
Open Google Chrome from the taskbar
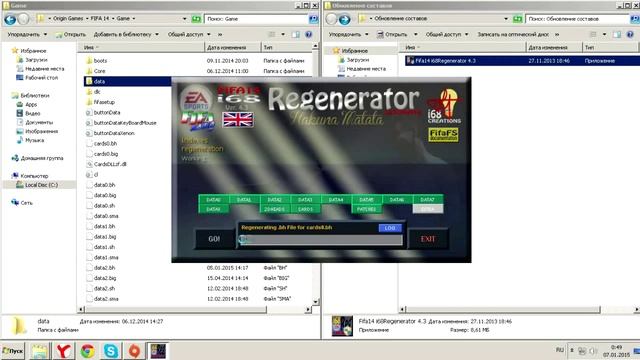87,351
